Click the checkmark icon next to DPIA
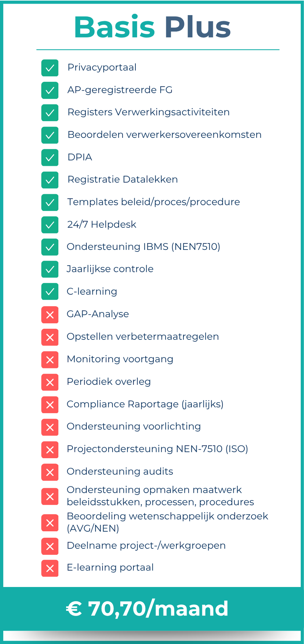The width and height of the screenshot is (304, 644). click(x=50, y=157)
